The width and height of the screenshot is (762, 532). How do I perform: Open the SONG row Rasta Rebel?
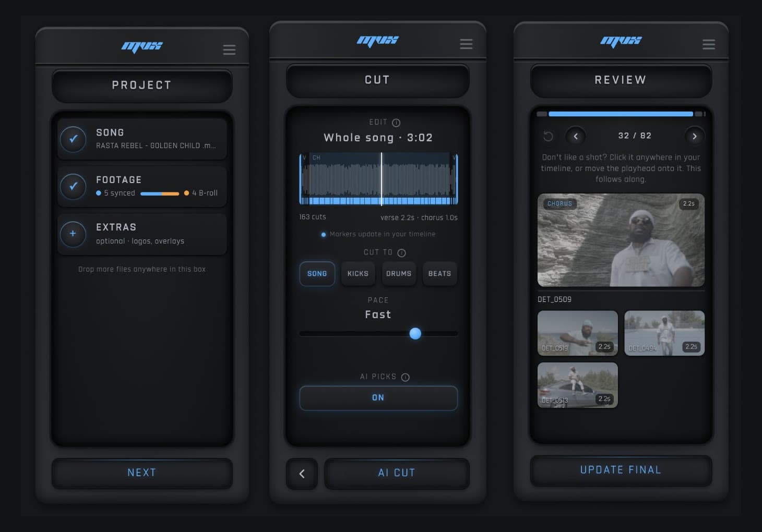tap(142, 139)
